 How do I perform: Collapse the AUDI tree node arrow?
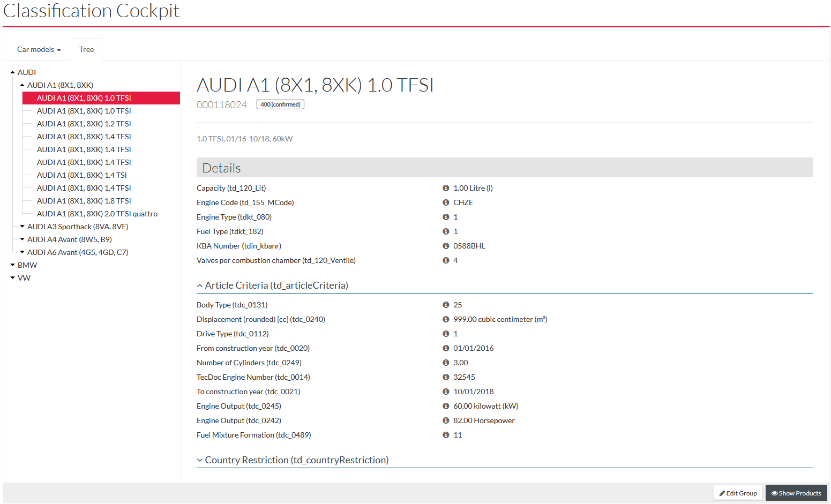coord(12,72)
